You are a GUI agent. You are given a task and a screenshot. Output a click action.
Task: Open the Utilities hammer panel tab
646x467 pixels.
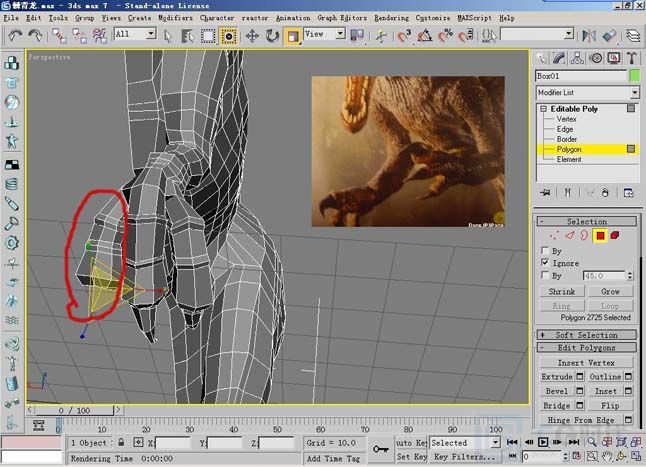point(632,58)
